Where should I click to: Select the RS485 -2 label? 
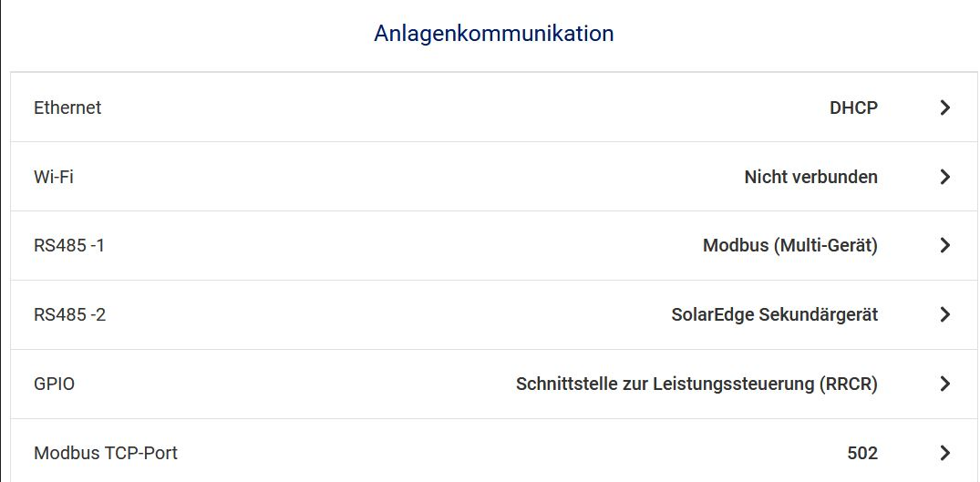(x=70, y=315)
